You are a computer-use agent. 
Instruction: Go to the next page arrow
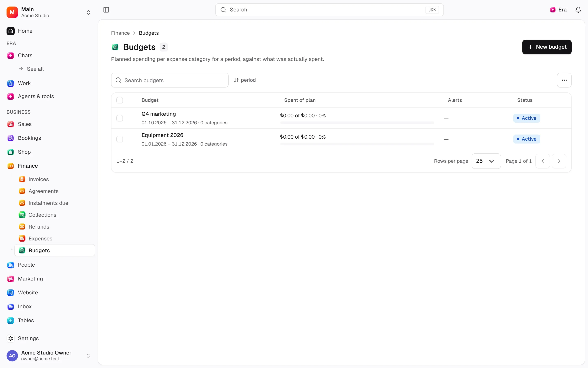tap(559, 161)
